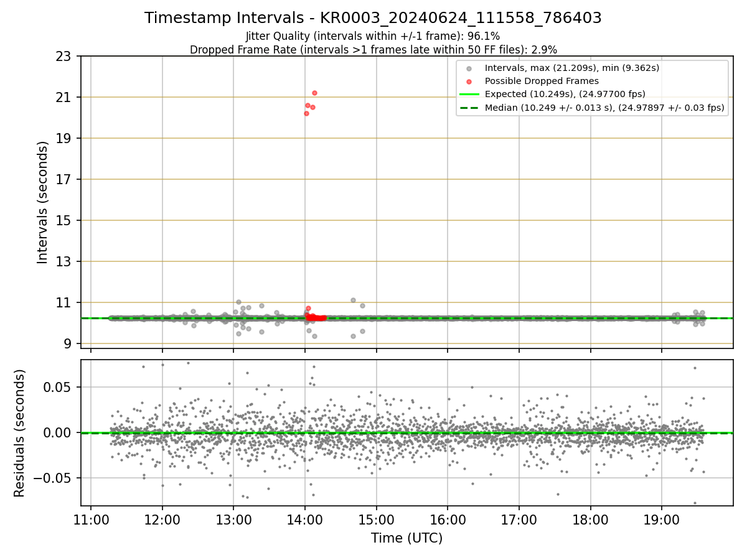Click the 12:00 x-axis tick label

[162, 520]
